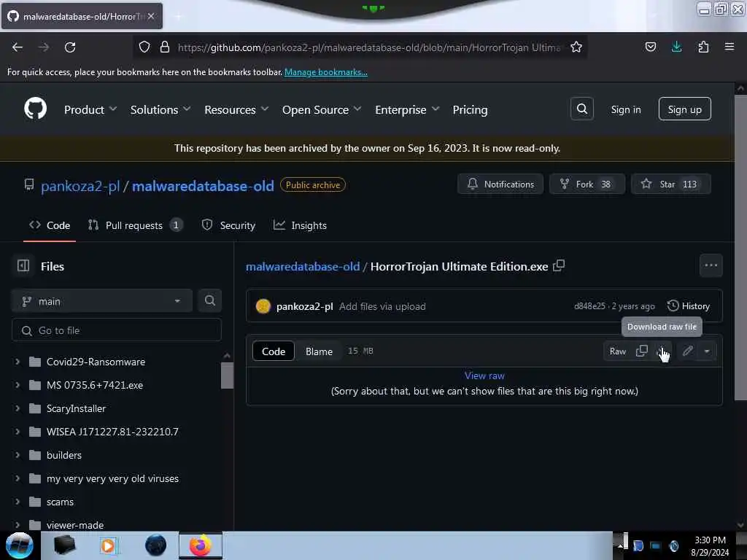Open the Code repository tab

pos(50,225)
